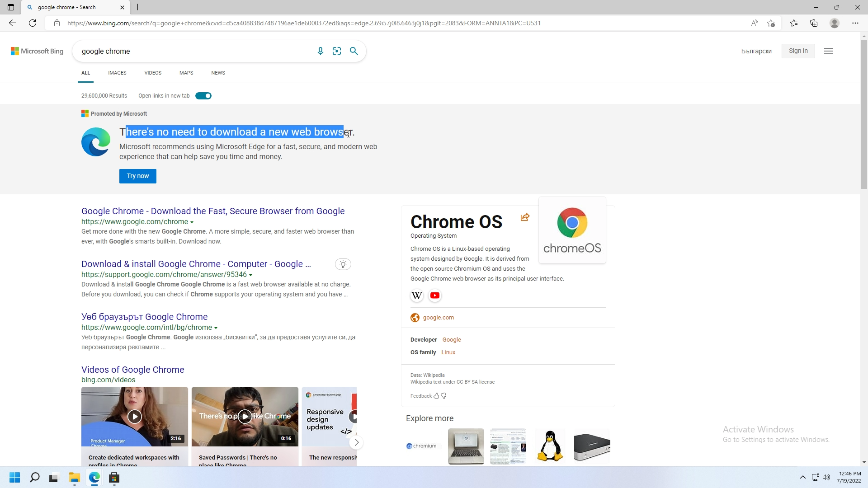The width and height of the screenshot is (868, 488).
Task: Play the Create dedicated workspaces video
Action: (135, 417)
